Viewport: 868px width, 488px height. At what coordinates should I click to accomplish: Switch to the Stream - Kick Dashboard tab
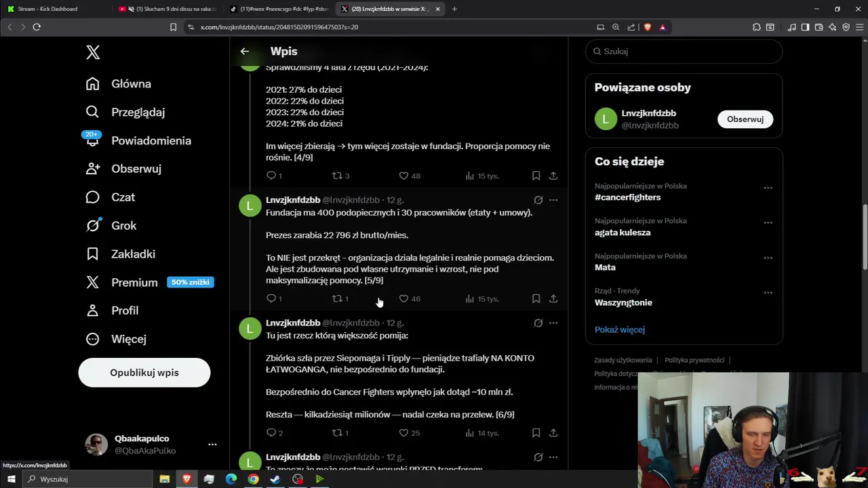point(56,9)
